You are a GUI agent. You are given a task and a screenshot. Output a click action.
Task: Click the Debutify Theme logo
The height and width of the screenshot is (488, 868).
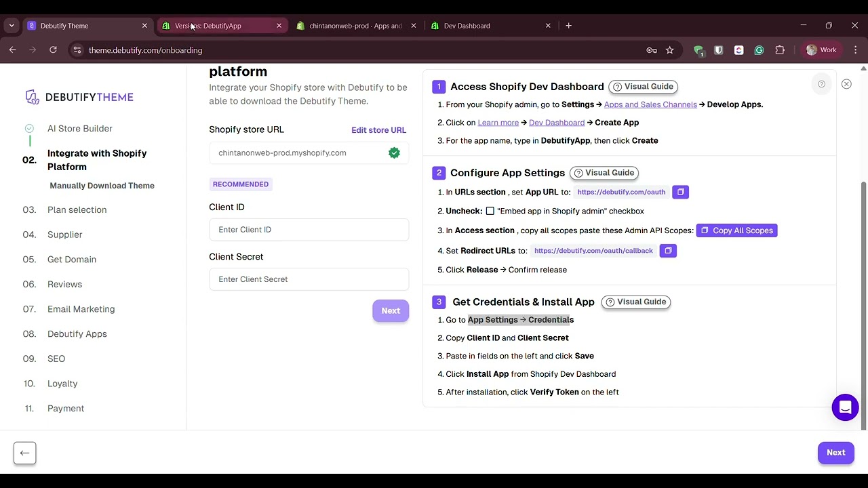pyautogui.click(x=79, y=97)
